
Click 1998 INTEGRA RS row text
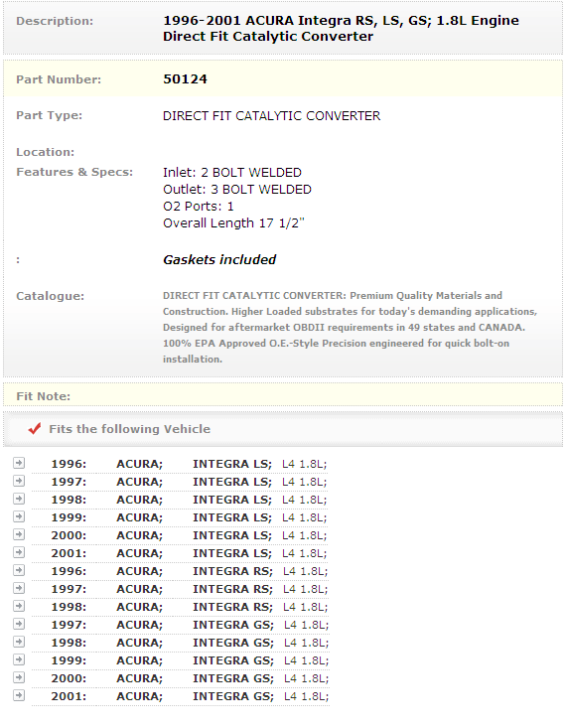click(190, 607)
